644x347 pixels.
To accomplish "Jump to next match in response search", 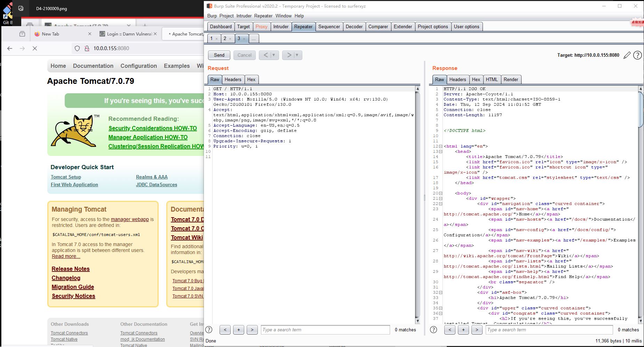I will click(477, 330).
